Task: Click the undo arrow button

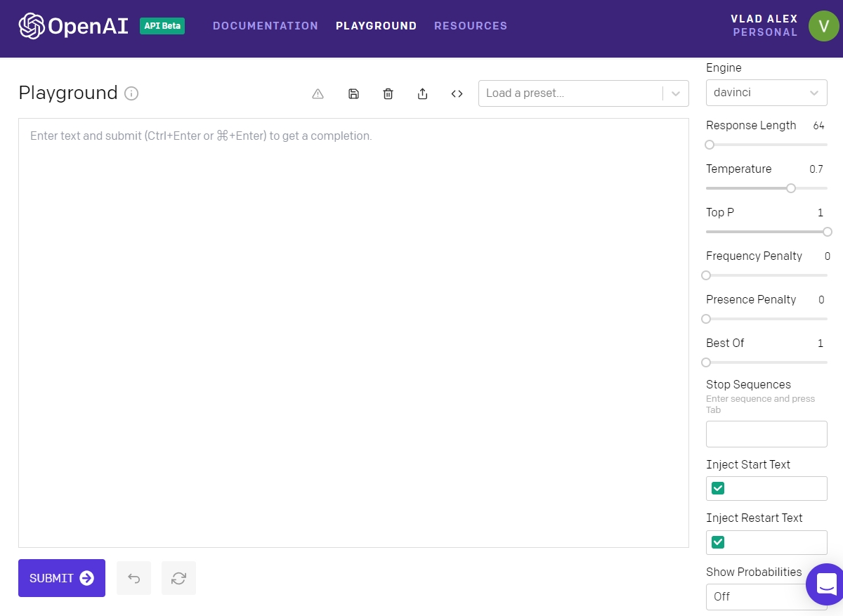Action: (133, 578)
